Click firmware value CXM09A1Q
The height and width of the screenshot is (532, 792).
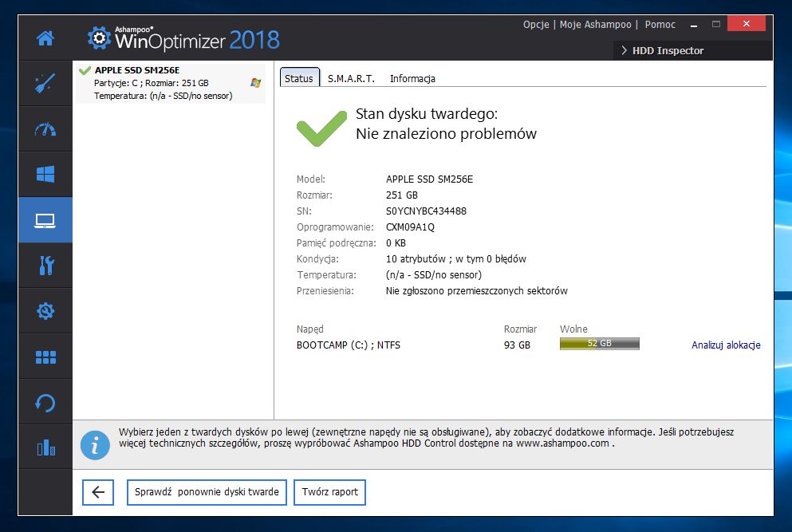[x=410, y=227]
